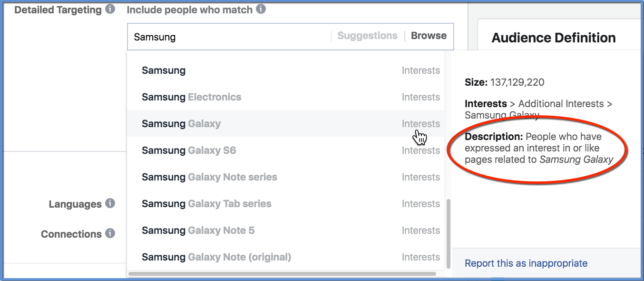Click the Connections info icon

110,233
